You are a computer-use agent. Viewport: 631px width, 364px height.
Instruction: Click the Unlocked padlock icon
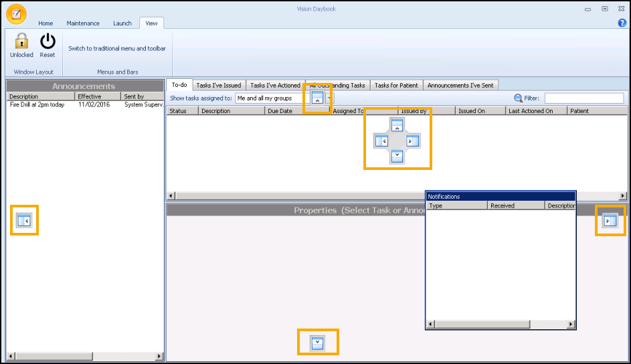coord(21,41)
